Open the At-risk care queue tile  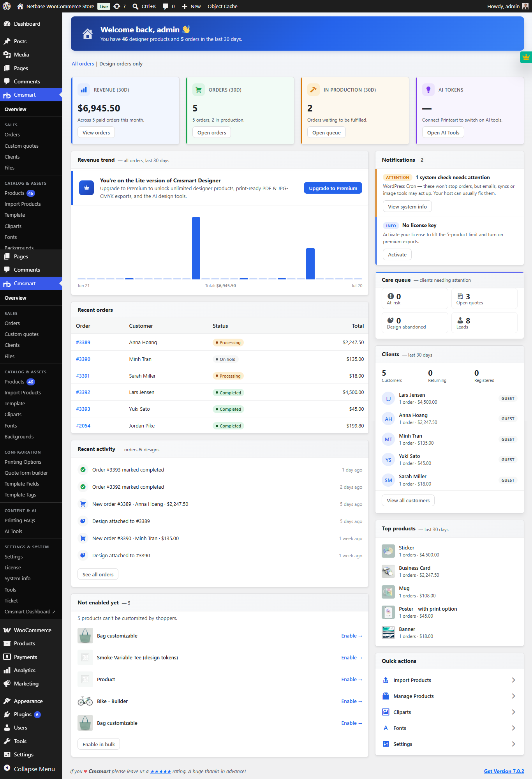click(x=415, y=299)
